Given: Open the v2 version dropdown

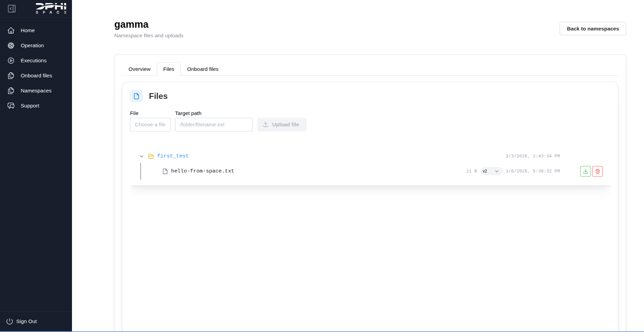Looking at the screenshot, I should tap(491, 171).
